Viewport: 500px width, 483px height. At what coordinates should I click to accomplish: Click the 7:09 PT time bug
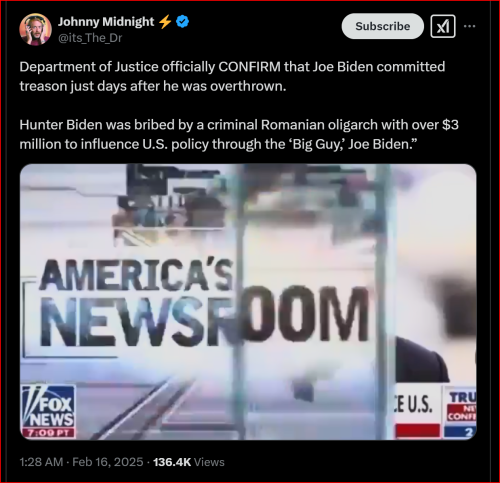pos(48,433)
